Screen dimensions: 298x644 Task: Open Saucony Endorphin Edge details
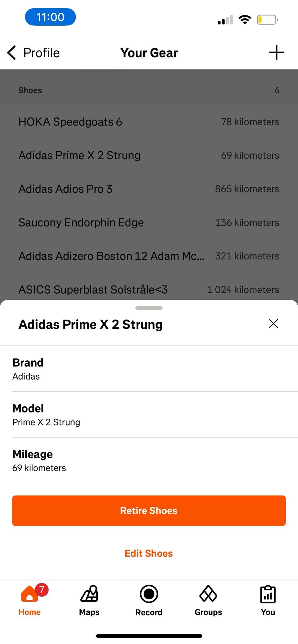click(148, 223)
